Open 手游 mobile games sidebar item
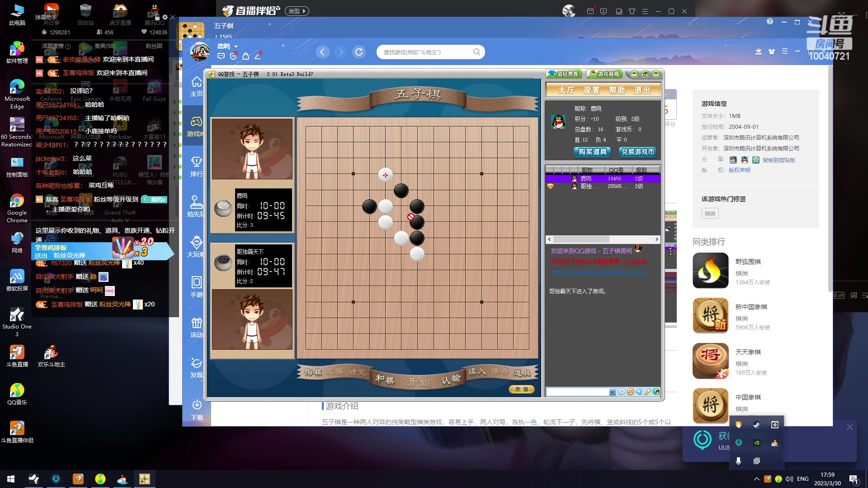 (x=196, y=287)
